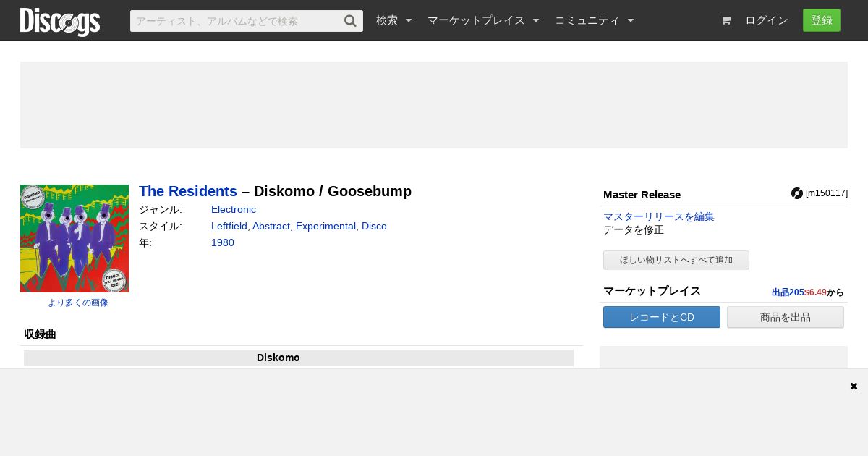This screenshot has width=868, height=456.
Task: Click the [m150117] master ID text
Action: tap(827, 193)
